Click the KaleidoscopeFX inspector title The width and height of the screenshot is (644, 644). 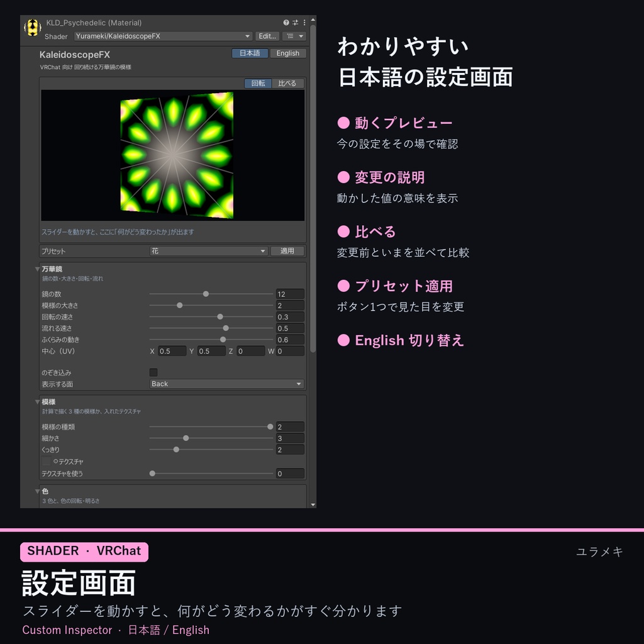click(75, 55)
